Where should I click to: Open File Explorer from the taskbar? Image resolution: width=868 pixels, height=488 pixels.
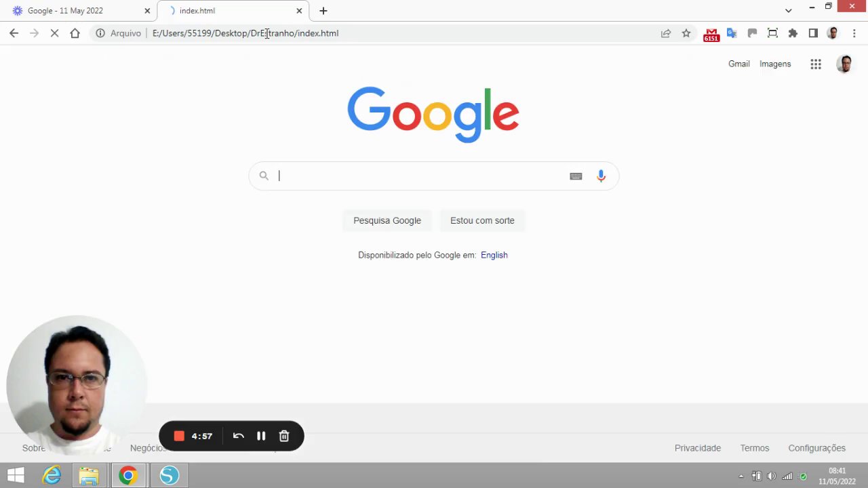pyautogui.click(x=89, y=476)
